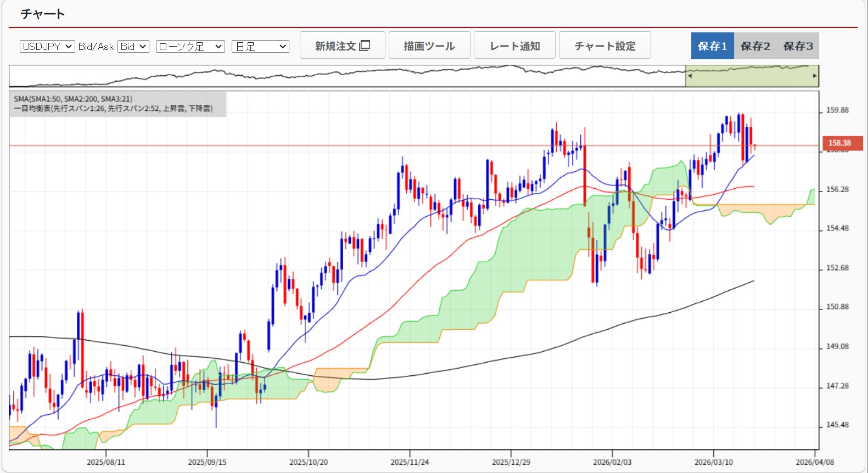Open the 描画ツール drawing tools
This screenshot has width=868, height=473.
(429, 46)
